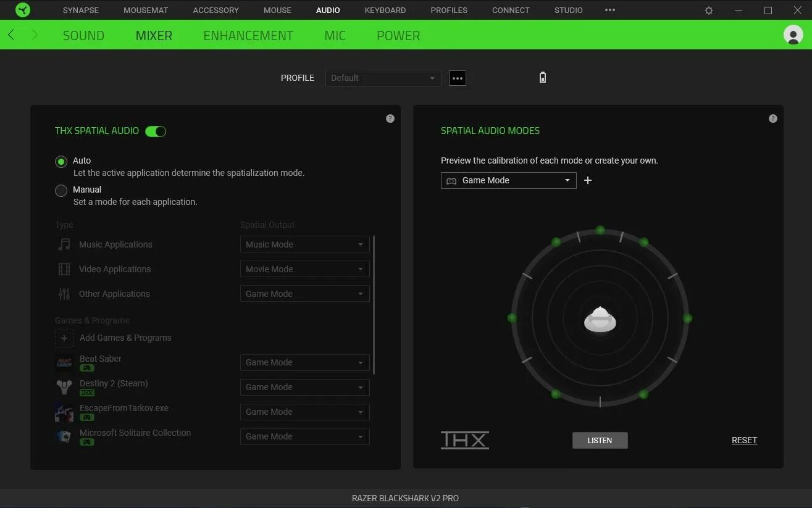Open the Game Mode spatial modes dropdown
This screenshot has height=508, width=812.
click(x=508, y=180)
